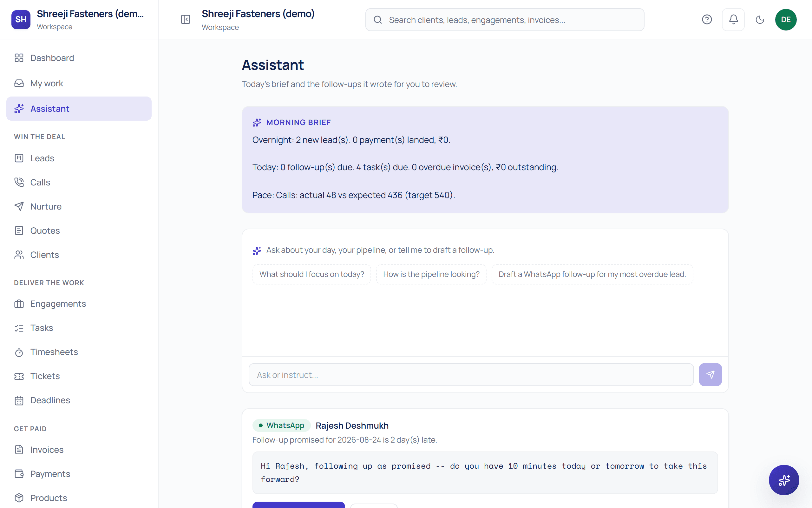Click the Products box icon

[x=19, y=498]
